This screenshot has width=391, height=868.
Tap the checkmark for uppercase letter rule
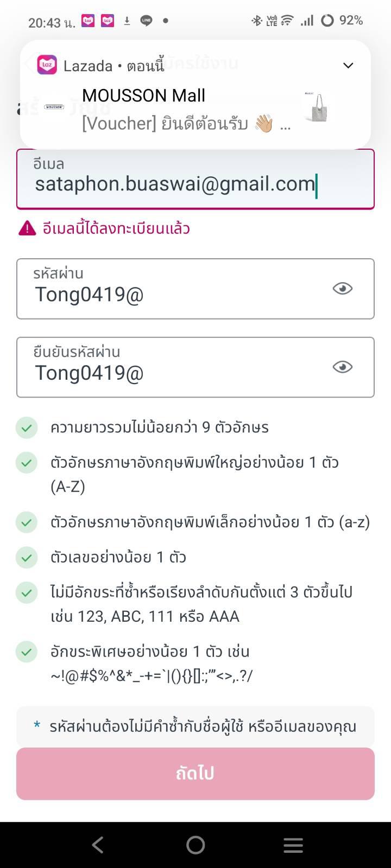tap(27, 463)
